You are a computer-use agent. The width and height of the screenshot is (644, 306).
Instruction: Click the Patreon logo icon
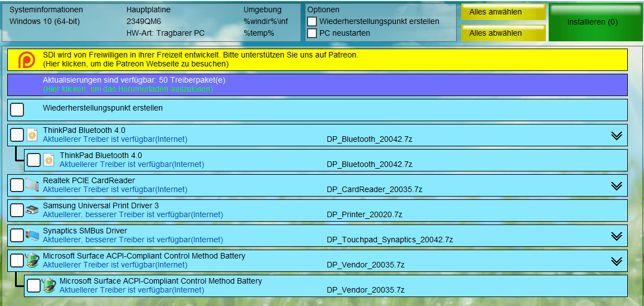[x=27, y=60]
